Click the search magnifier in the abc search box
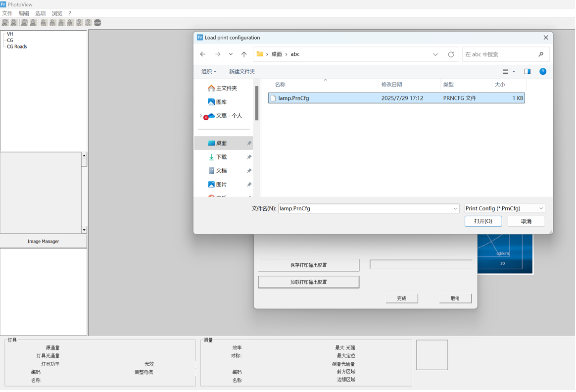Image resolution: width=576 pixels, height=392 pixels. coord(541,54)
